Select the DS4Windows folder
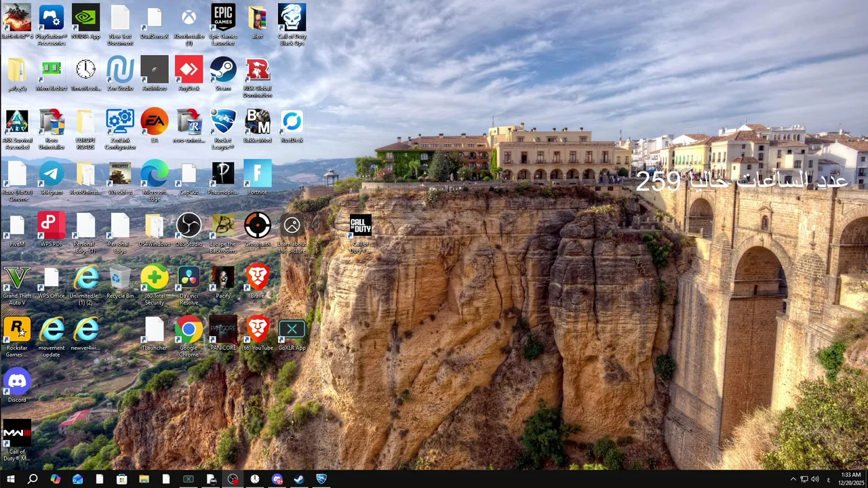This screenshot has width=868, height=488. coord(155,230)
